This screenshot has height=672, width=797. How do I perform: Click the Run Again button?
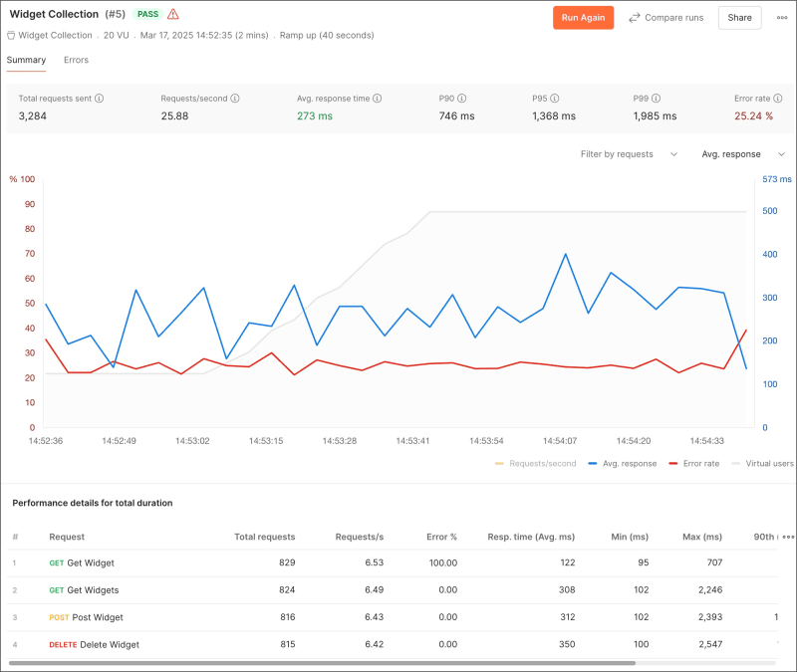click(583, 18)
